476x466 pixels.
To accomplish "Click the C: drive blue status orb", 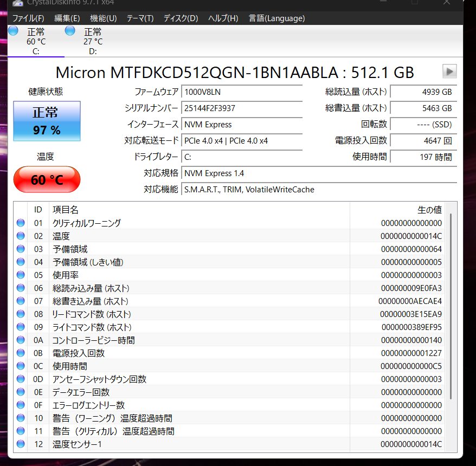I will click(13, 30).
